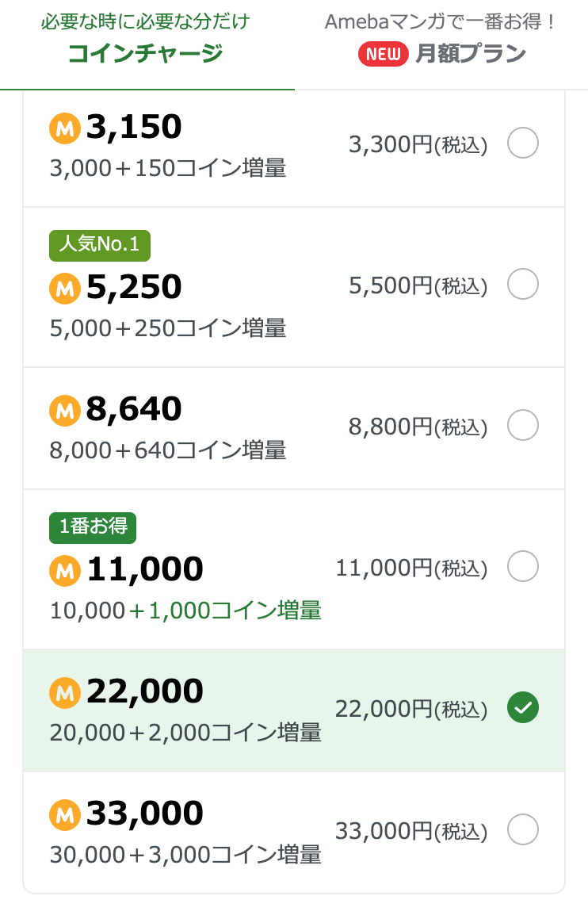Click the 人気No.1 green badge
The width and height of the screenshot is (588, 915).
tap(99, 245)
